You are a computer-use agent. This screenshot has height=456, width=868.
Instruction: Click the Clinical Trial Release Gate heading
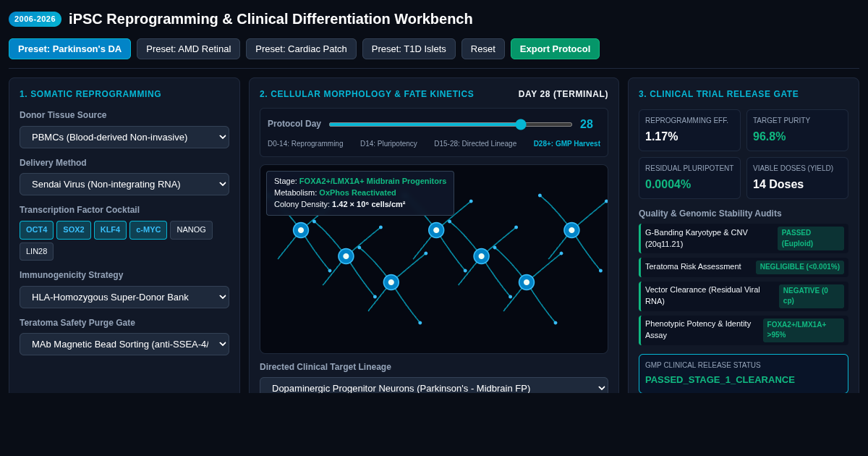pyautogui.click(x=718, y=94)
